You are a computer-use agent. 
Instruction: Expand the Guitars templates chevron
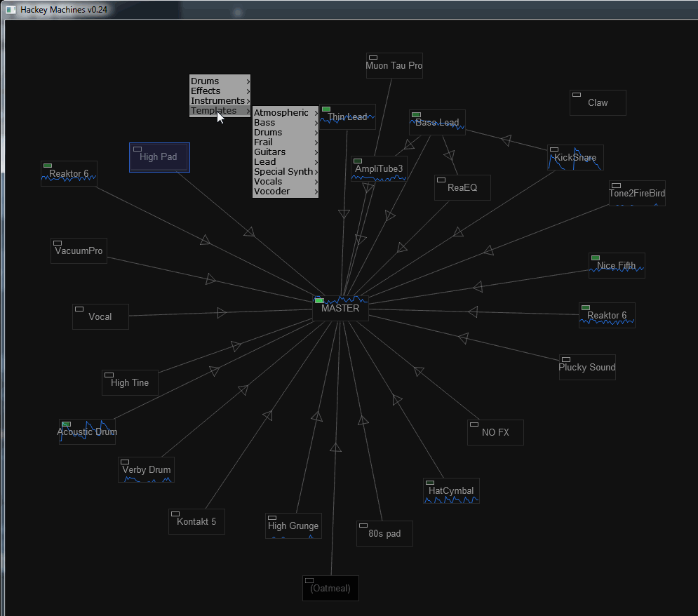point(316,152)
